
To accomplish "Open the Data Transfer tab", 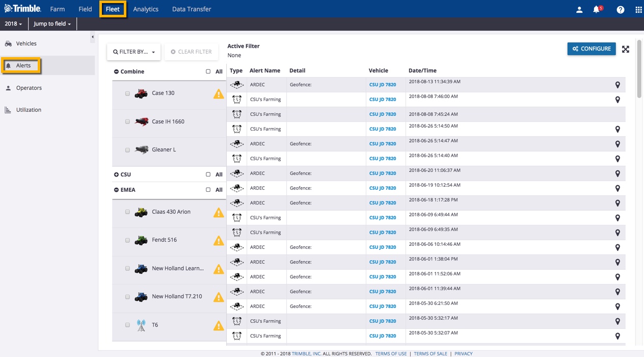I will click(192, 9).
